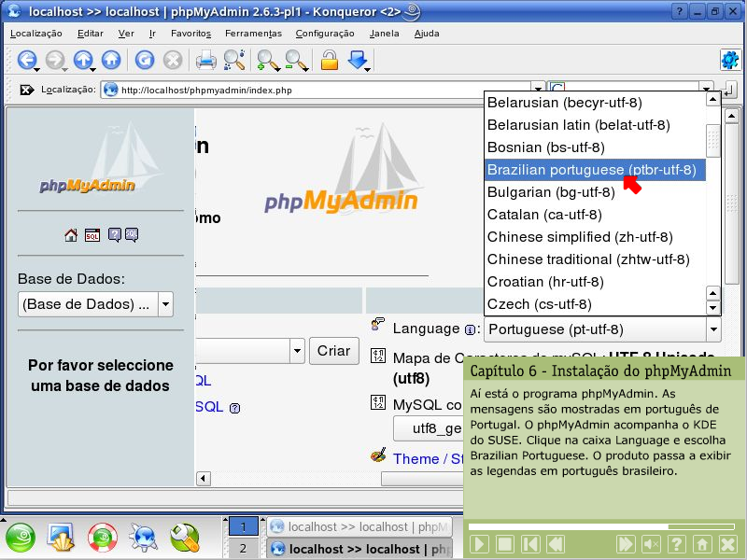The image size is (747, 560).
Task: Switch to virtual desktop 2 in pager
Action: [x=243, y=549]
